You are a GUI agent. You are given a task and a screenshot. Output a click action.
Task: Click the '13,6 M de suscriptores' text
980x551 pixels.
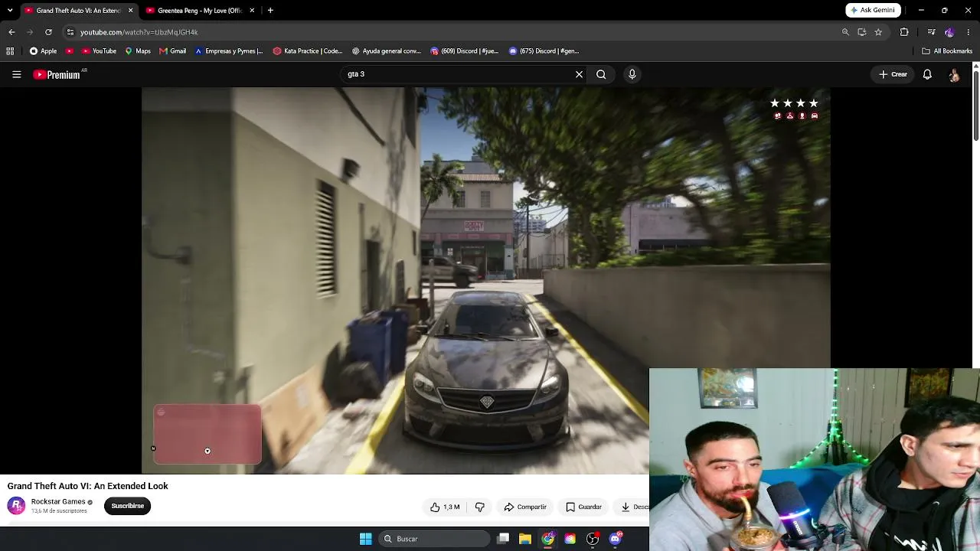(59, 511)
